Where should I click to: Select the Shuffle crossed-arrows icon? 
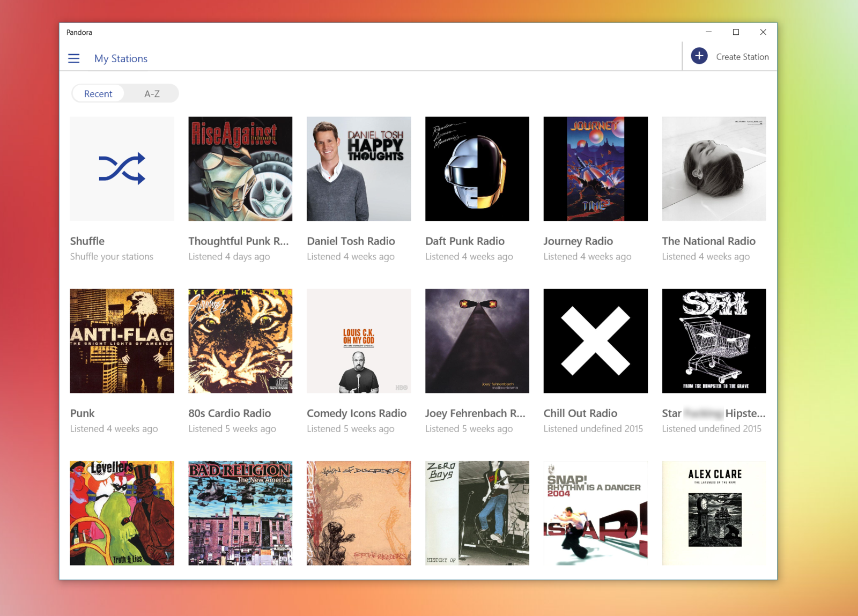122,169
